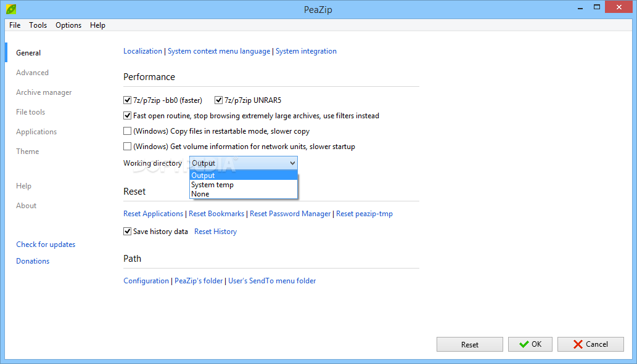Open the Localization link
This screenshot has height=364, width=637.
click(x=142, y=51)
